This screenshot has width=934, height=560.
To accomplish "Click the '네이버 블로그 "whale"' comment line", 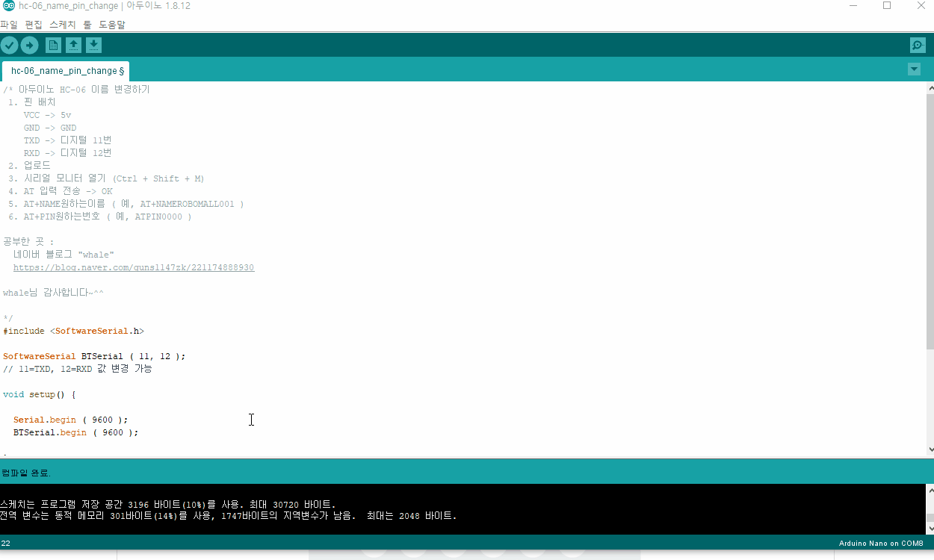I will 64,255.
